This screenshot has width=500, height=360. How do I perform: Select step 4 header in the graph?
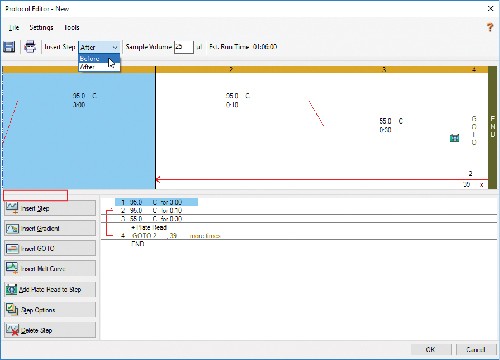click(x=474, y=69)
